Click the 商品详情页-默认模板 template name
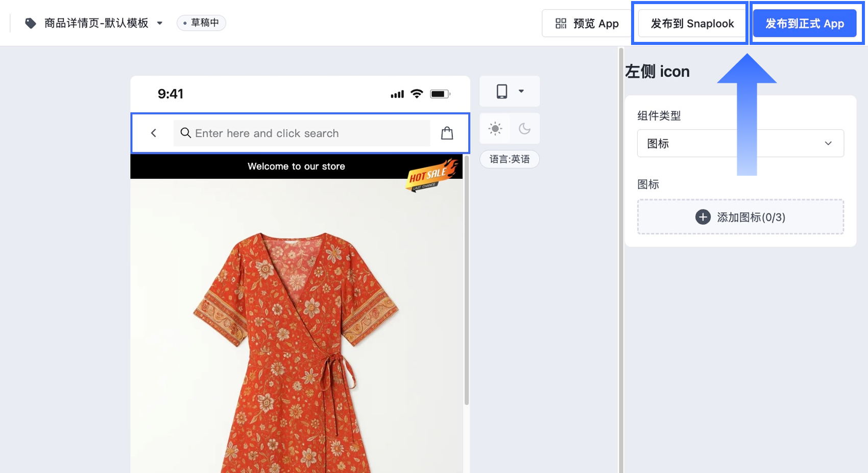 97,23
